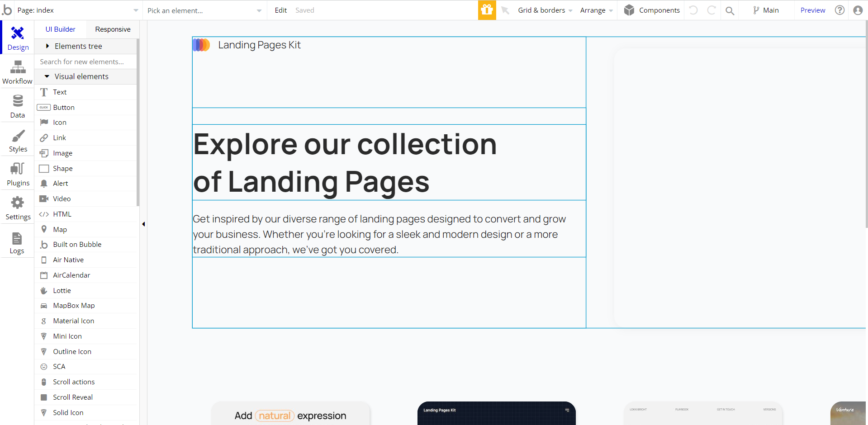Select the Scroll Reveal element
Viewport: 868px width, 425px height.
point(86,397)
